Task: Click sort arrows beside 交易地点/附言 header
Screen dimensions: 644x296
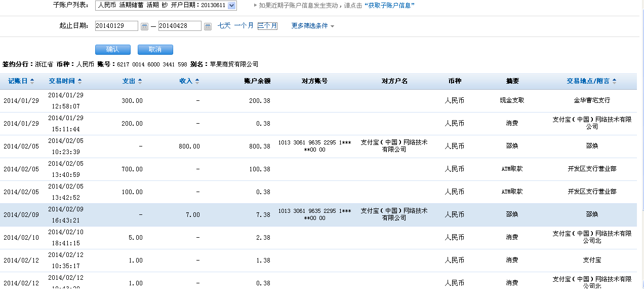Action: click(x=615, y=81)
